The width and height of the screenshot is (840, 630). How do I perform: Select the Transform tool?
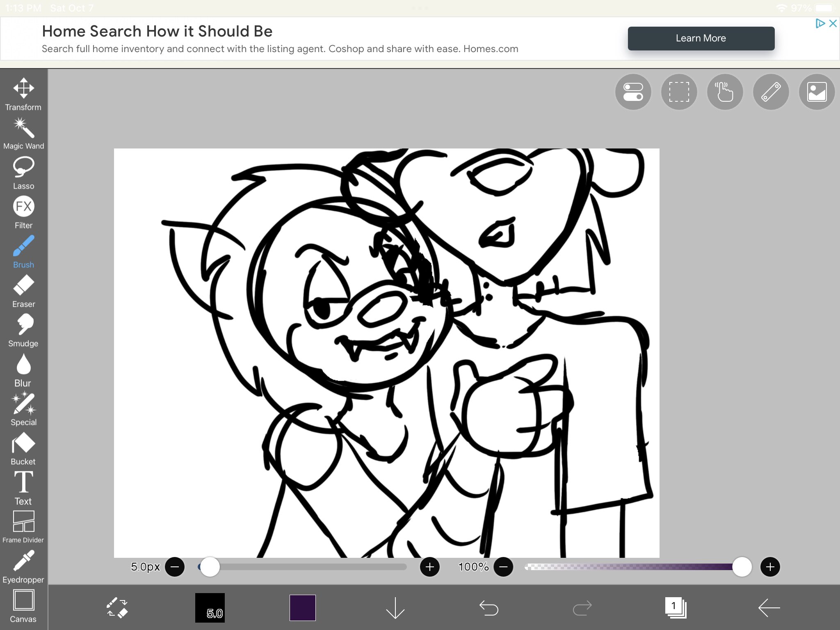23,94
